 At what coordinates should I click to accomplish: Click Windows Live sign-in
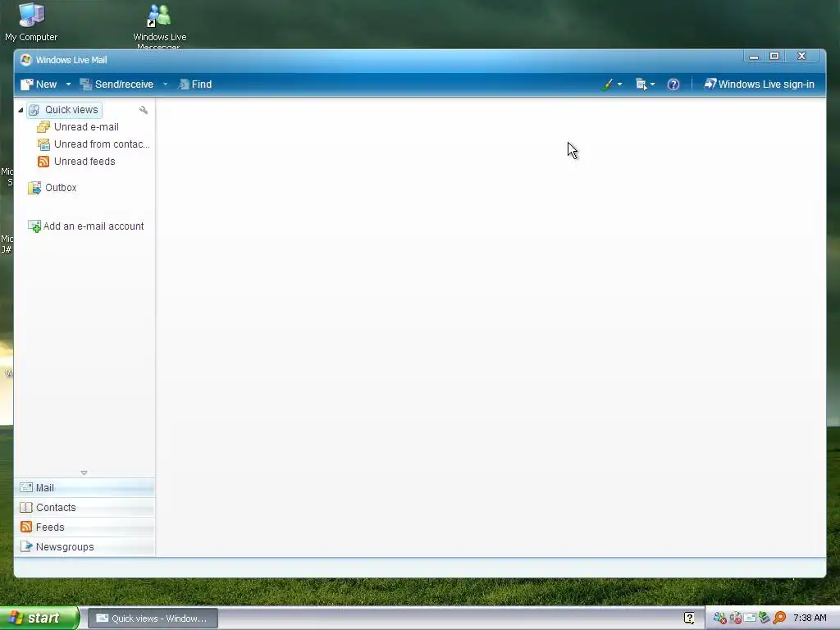(759, 84)
